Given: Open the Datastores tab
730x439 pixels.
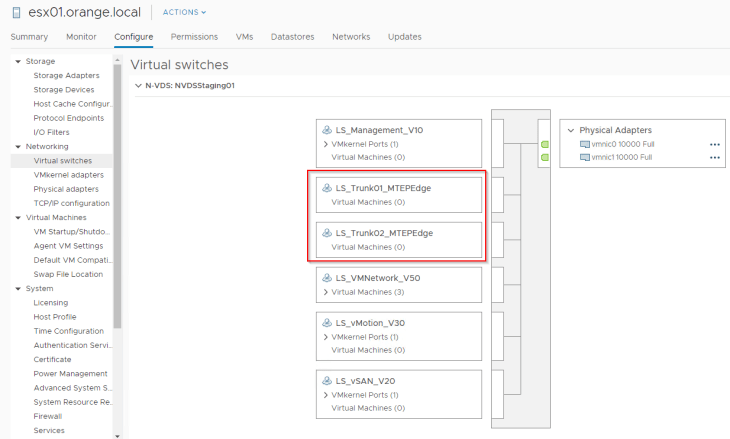Looking at the screenshot, I should [292, 37].
